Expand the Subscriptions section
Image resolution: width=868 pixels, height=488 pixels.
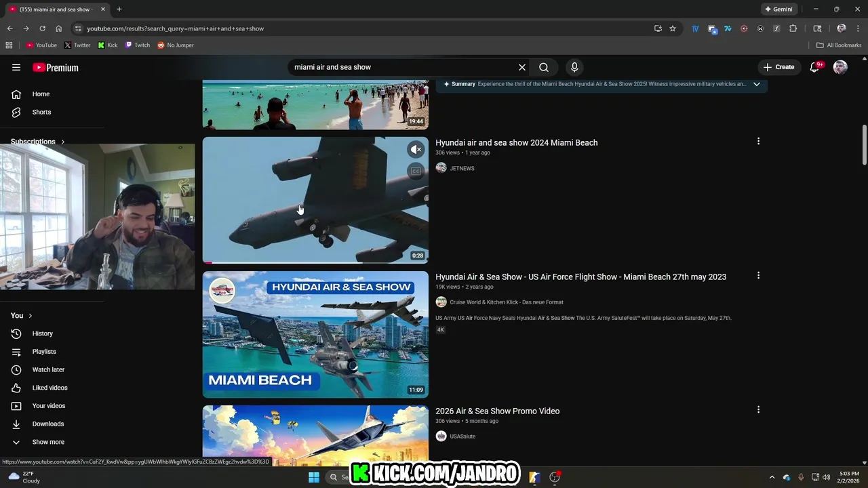[38, 142]
